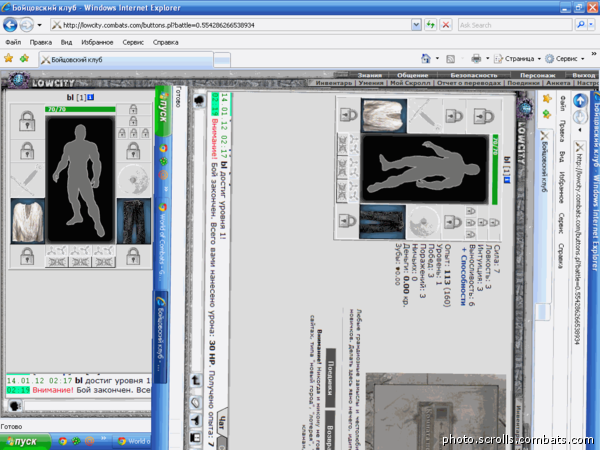Viewport: 600px width, 450px height.
Task: Select the upright dark pants item
Action: [x=134, y=221]
